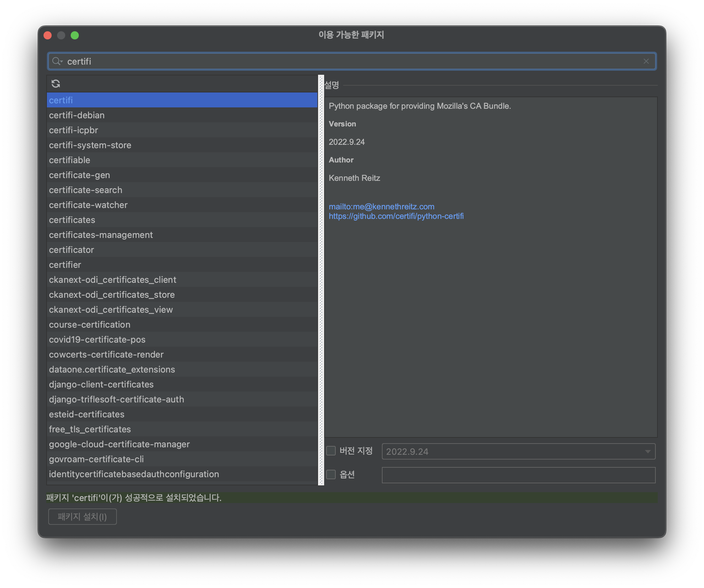Click the mailto kennethreitz email link
This screenshot has height=588, width=704.
pyautogui.click(x=381, y=207)
